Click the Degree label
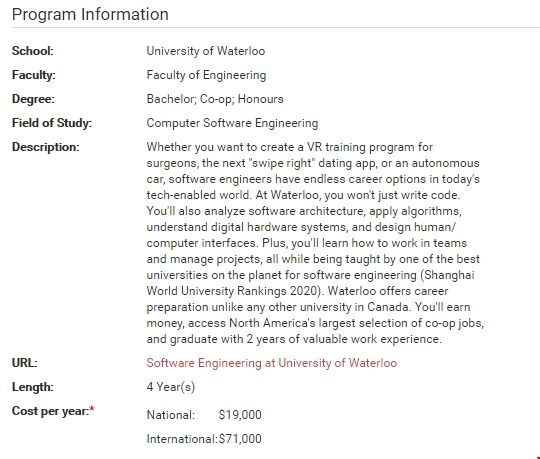Viewport: 540px width, 459px height. pyautogui.click(x=33, y=99)
